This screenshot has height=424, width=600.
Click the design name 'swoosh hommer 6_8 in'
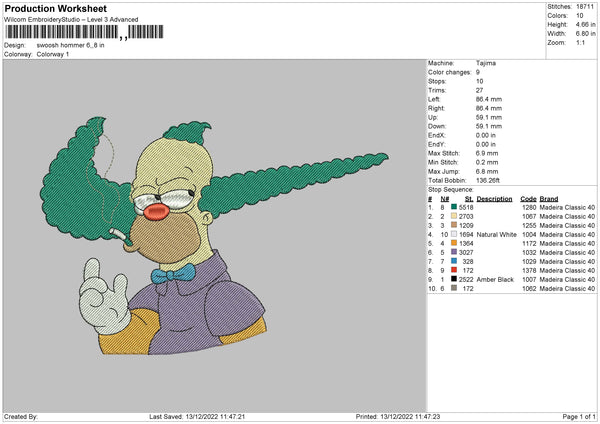pyautogui.click(x=70, y=45)
